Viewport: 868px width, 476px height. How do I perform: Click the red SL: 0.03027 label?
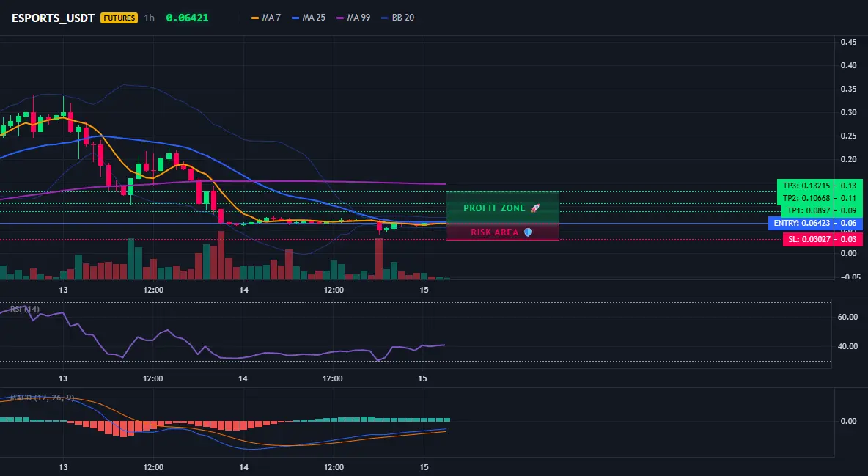point(809,239)
